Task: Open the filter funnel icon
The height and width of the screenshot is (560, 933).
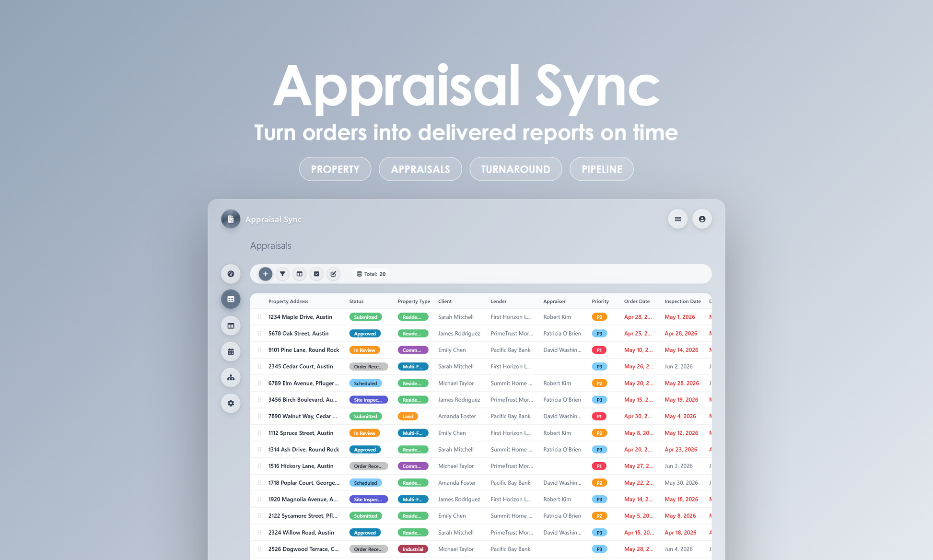Action: (282, 274)
